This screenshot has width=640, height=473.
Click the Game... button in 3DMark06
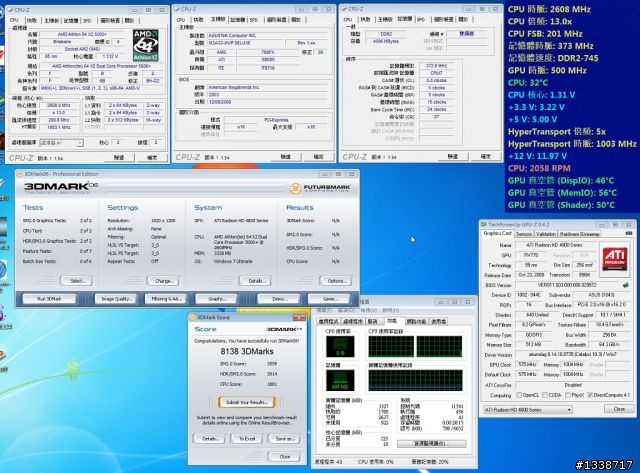pos(329,299)
